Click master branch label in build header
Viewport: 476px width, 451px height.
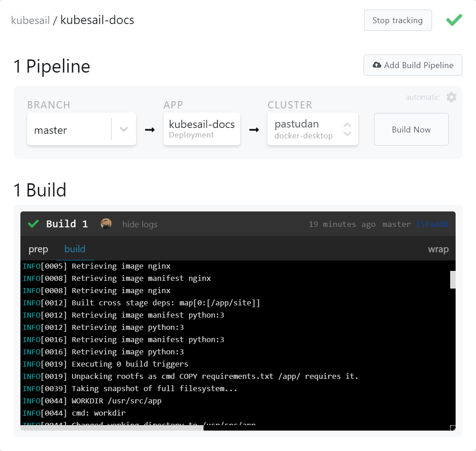click(397, 224)
